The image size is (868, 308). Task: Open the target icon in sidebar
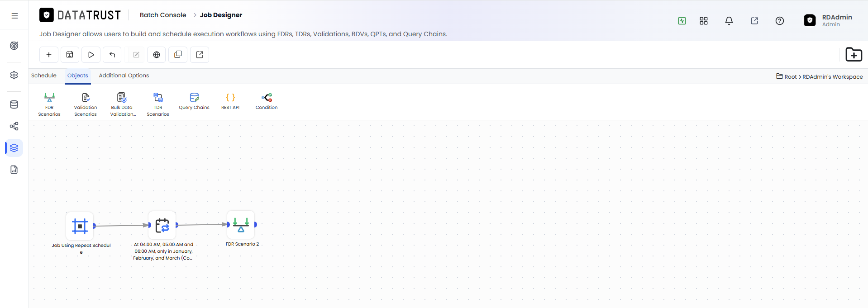14,46
